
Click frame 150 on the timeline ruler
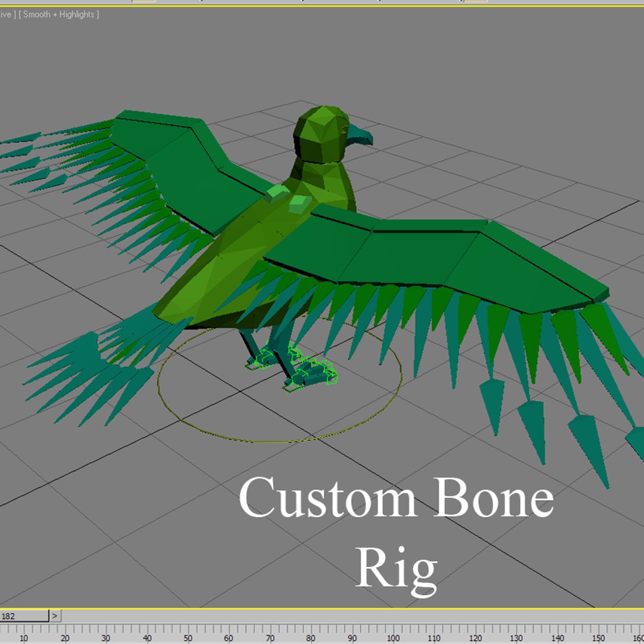(599, 638)
